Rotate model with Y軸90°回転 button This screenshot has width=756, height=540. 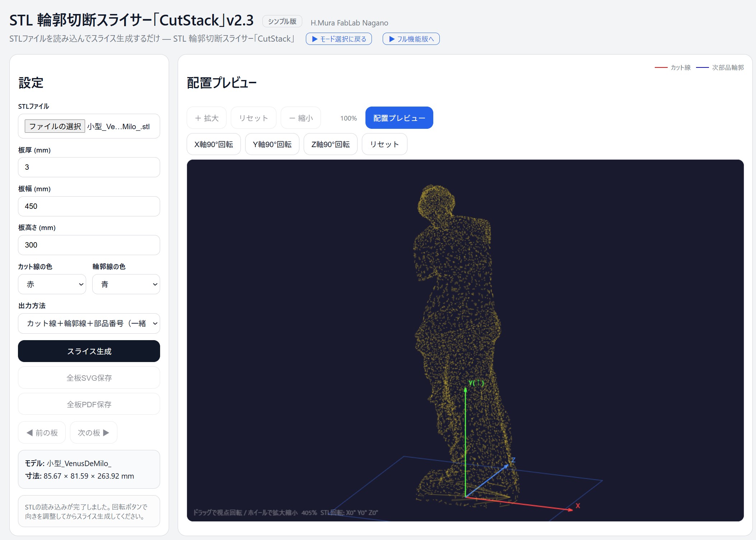[x=272, y=144]
